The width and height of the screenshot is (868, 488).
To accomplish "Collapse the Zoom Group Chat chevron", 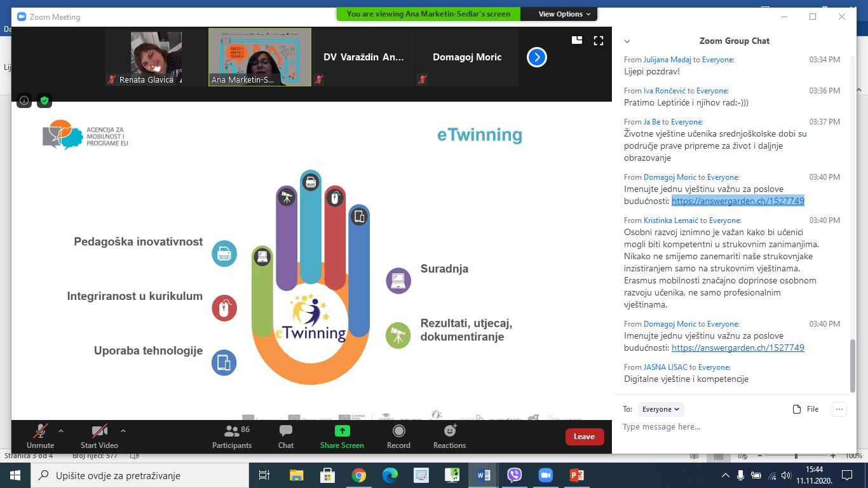I will [627, 41].
